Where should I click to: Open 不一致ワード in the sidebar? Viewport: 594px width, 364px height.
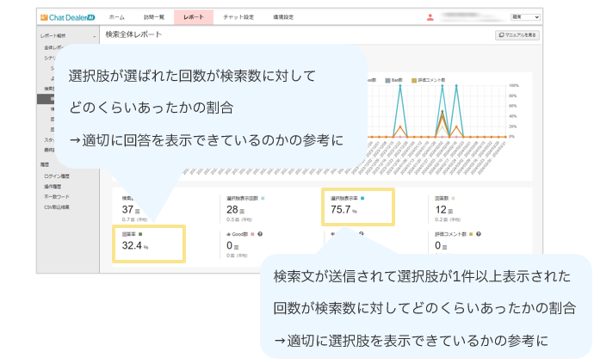55,196
